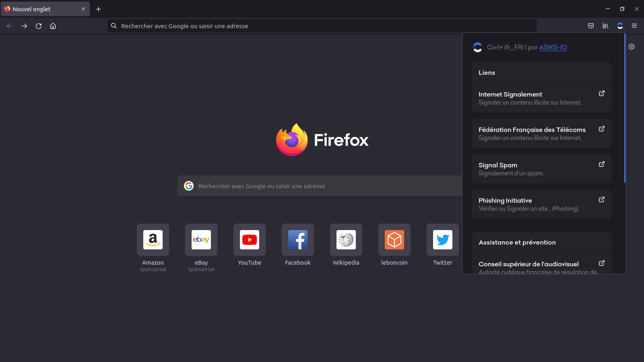
Task: Click the Google logo in search box
Action: pyautogui.click(x=189, y=186)
